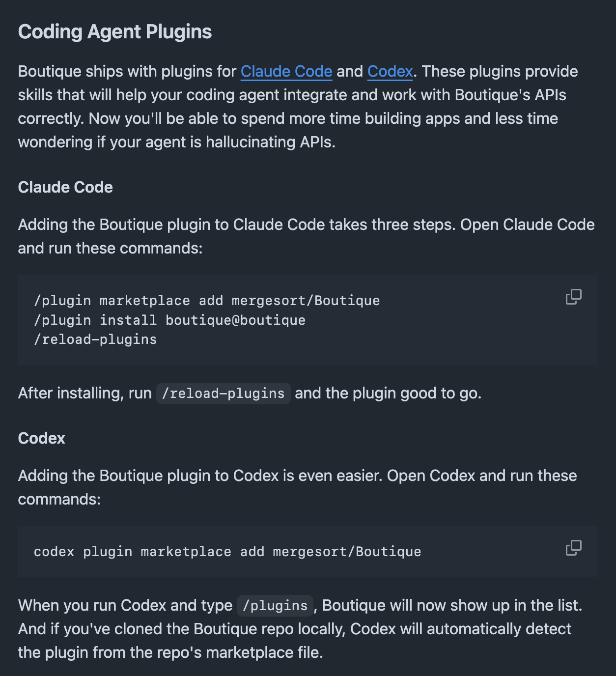Copy the codex plugin marketplace command
Viewport: 616px width, 676px height.
point(573,548)
